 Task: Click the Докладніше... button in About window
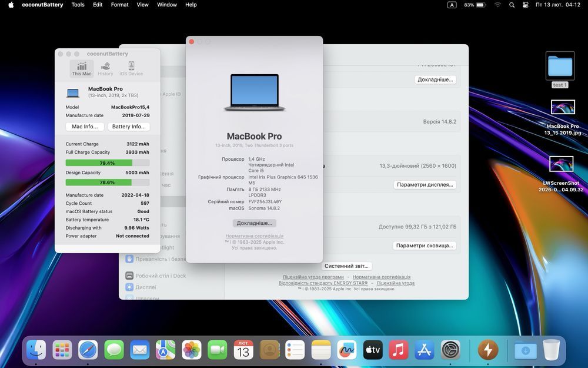point(254,223)
